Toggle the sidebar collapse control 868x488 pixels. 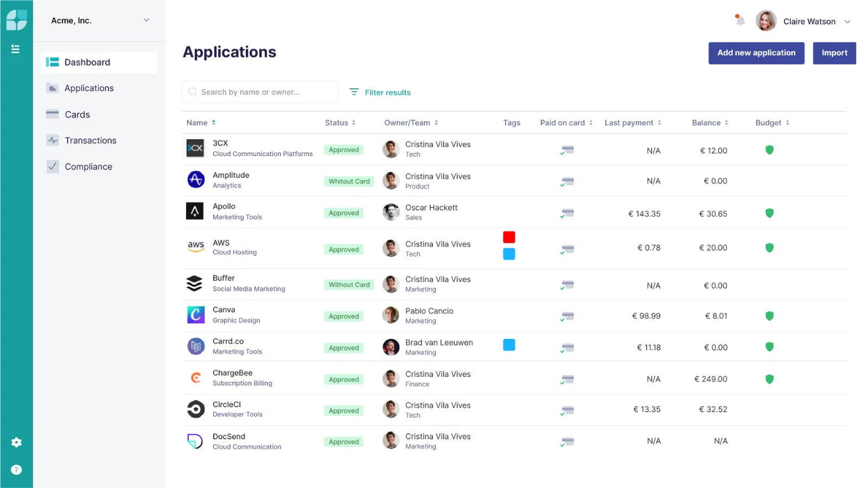click(x=16, y=48)
